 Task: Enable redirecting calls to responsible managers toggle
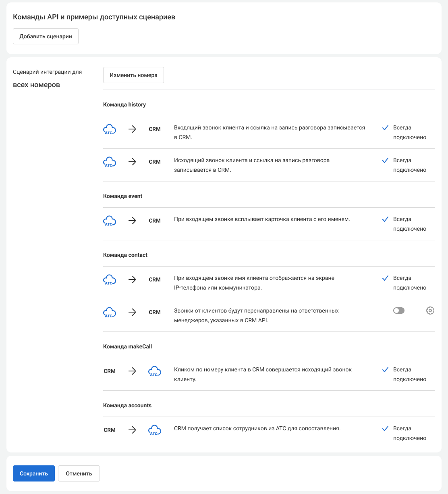click(x=399, y=311)
